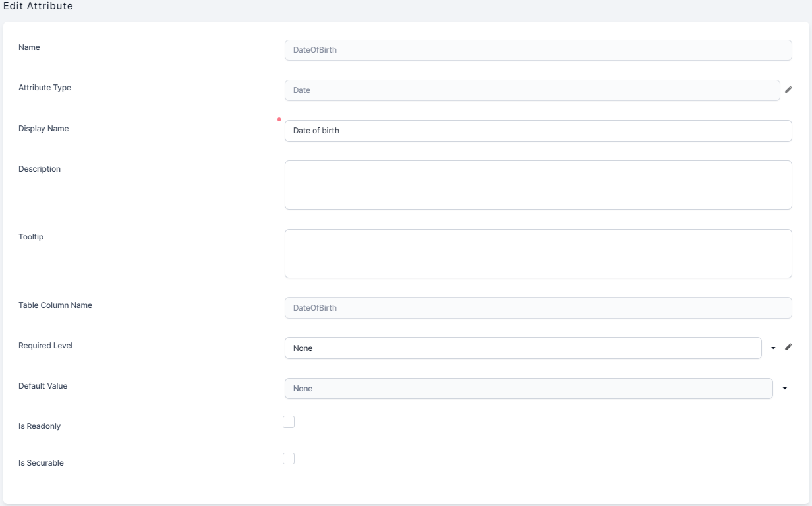Screen dimensions: 812x506
Task: Click the Table Column Name field
Action: (538, 307)
